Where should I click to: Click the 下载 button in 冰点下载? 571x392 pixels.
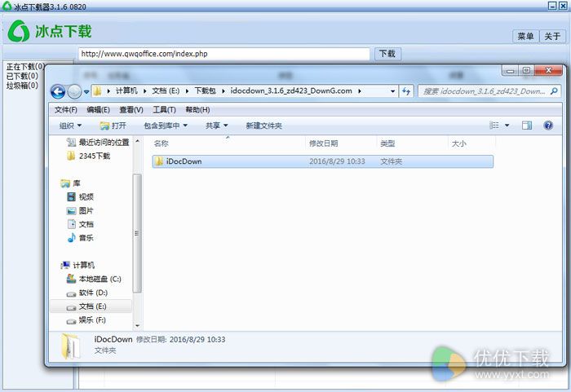point(387,54)
